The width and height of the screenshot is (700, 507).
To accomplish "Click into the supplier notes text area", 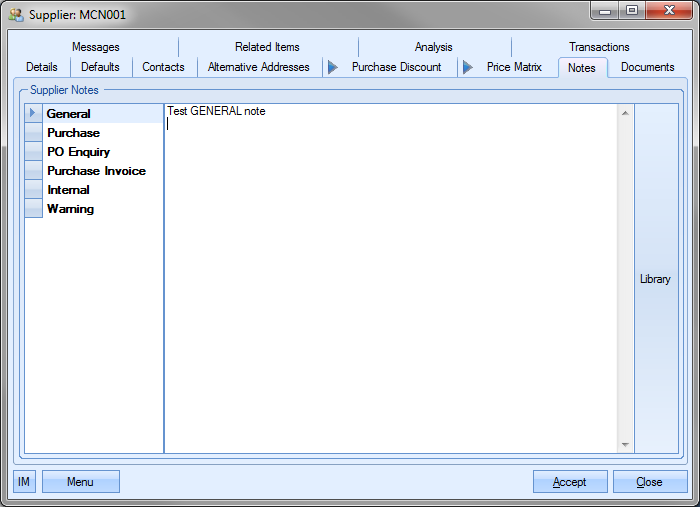I will coord(391,278).
